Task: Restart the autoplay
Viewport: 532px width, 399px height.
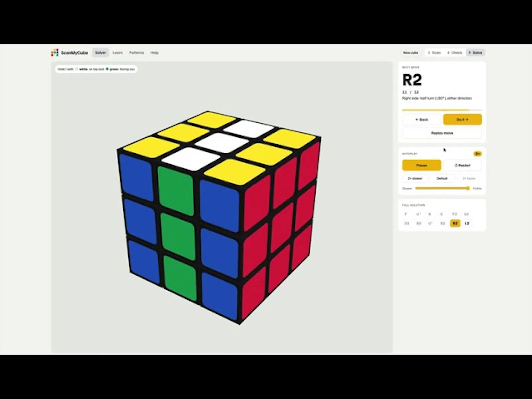Action: coord(462,165)
